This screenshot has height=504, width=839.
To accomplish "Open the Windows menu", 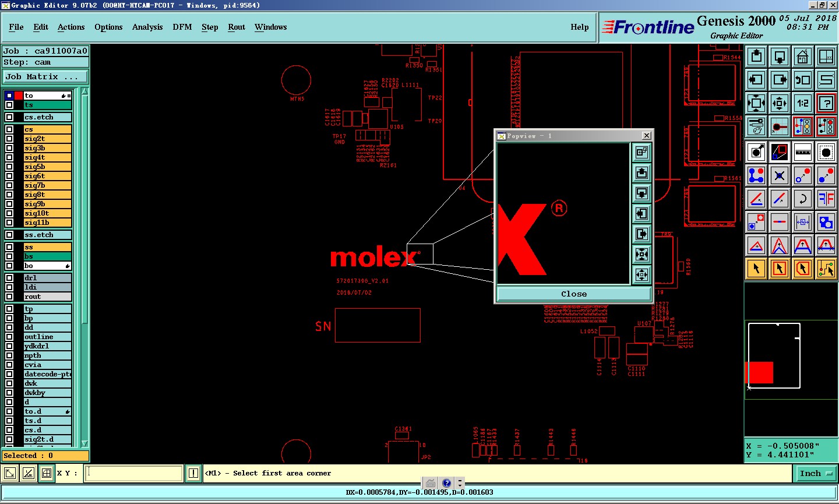I will click(x=270, y=27).
